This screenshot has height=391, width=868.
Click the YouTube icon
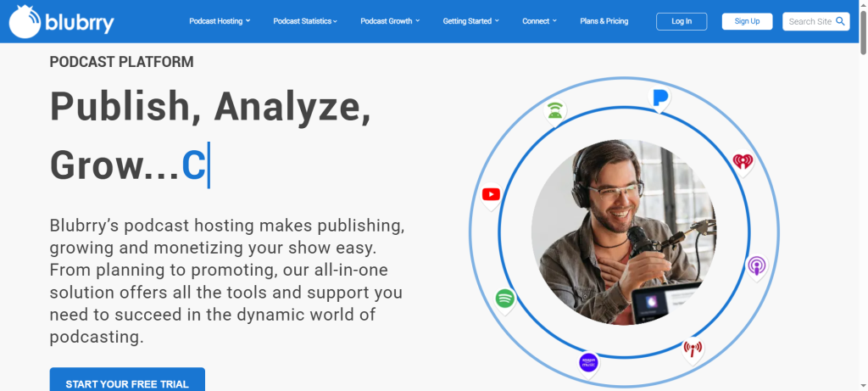pos(491,195)
